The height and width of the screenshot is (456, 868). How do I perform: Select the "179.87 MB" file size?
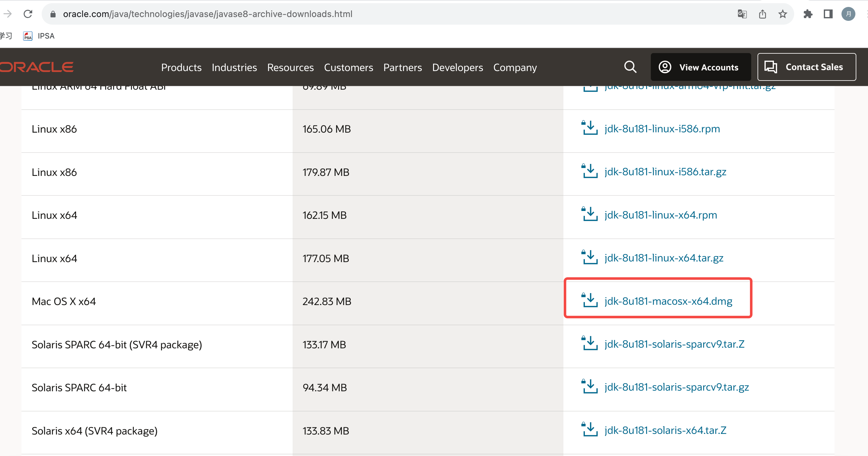(325, 172)
